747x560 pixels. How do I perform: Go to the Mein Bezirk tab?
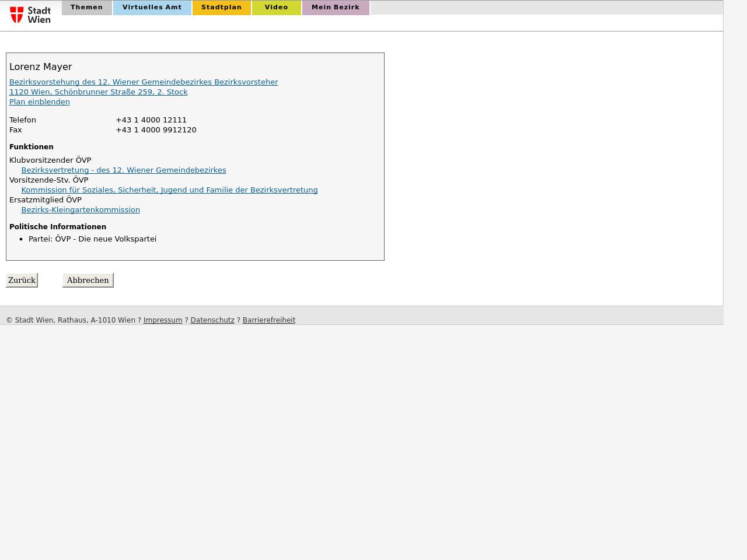click(x=335, y=8)
